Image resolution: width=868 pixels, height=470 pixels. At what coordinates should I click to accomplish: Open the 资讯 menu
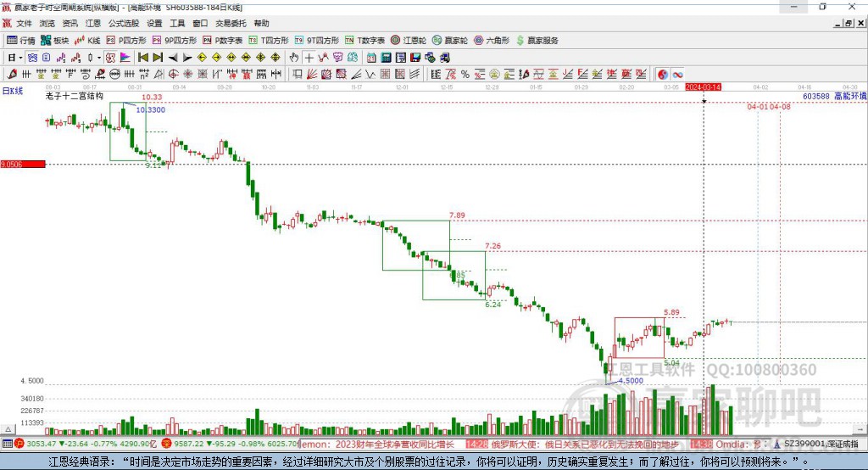(x=70, y=23)
